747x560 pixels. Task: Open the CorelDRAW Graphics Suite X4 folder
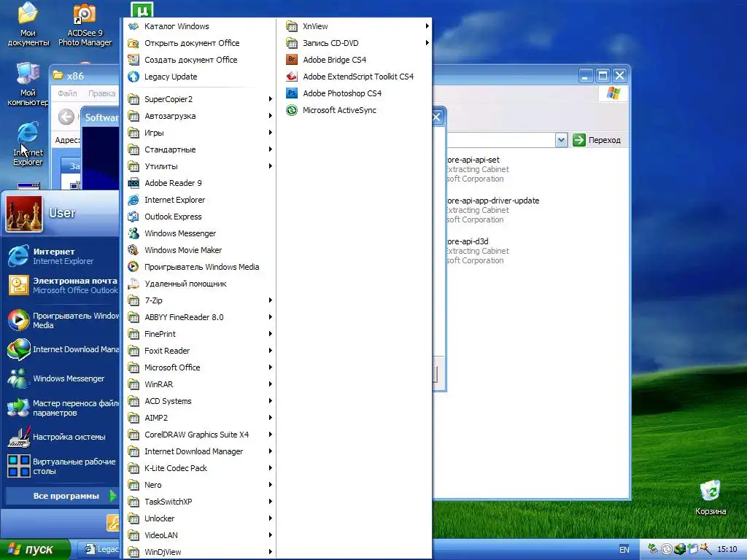click(200, 435)
